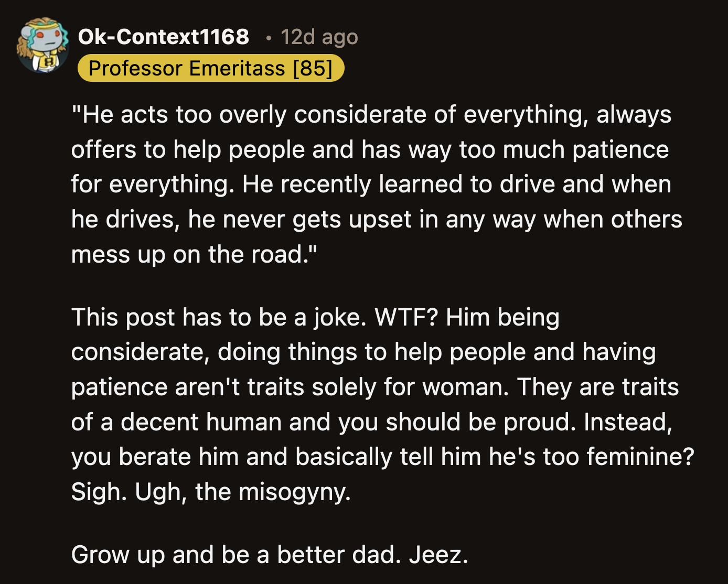Click the dot separator before the timestamp
Image resolution: width=728 pixels, height=584 pixels.
269,37
